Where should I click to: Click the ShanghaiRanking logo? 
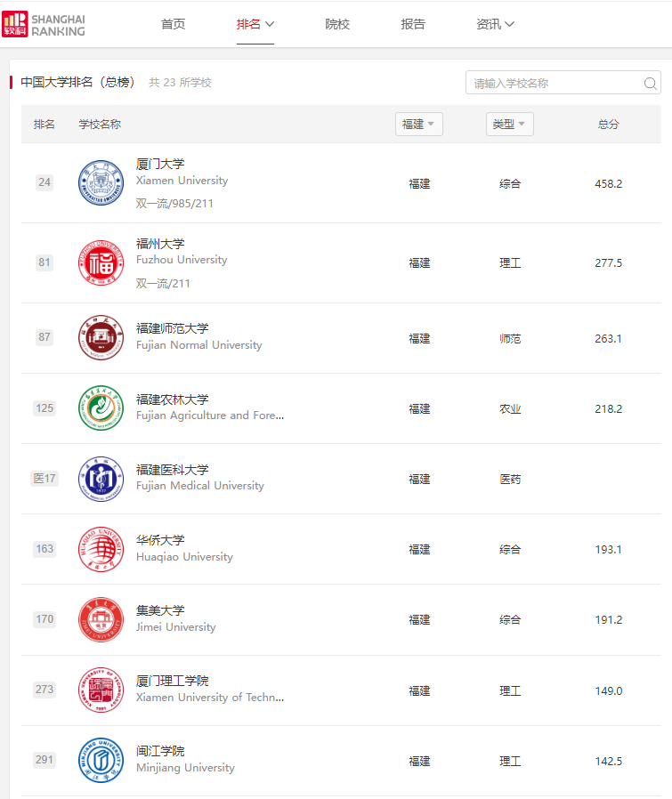[x=45, y=24]
